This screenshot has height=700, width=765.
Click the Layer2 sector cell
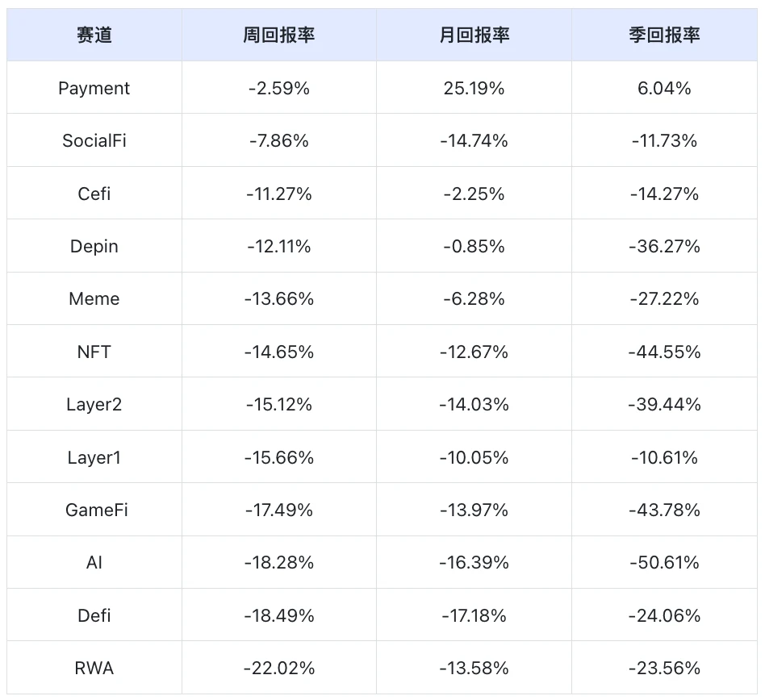[94, 404]
